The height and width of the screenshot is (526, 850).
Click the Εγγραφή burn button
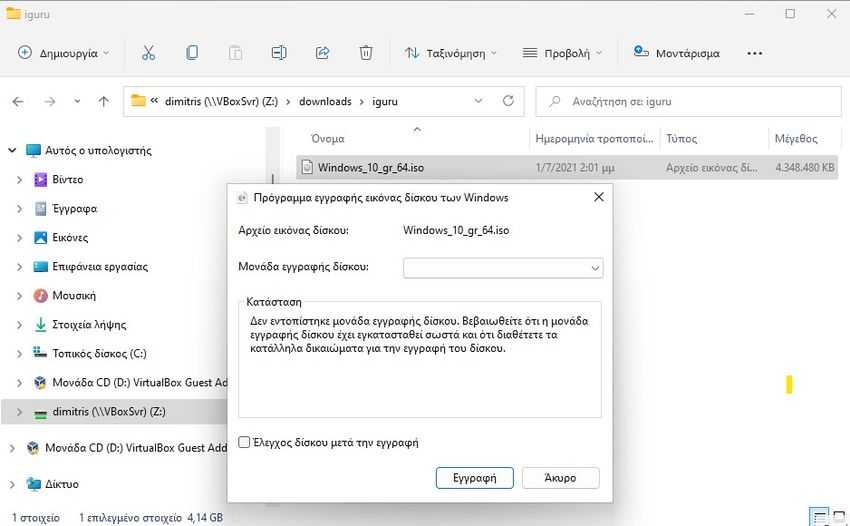(474, 478)
